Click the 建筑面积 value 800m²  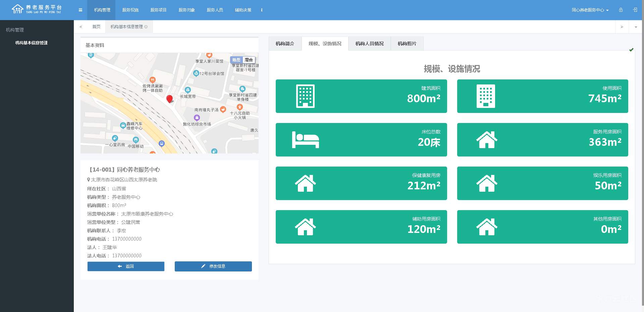pos(424,99)
